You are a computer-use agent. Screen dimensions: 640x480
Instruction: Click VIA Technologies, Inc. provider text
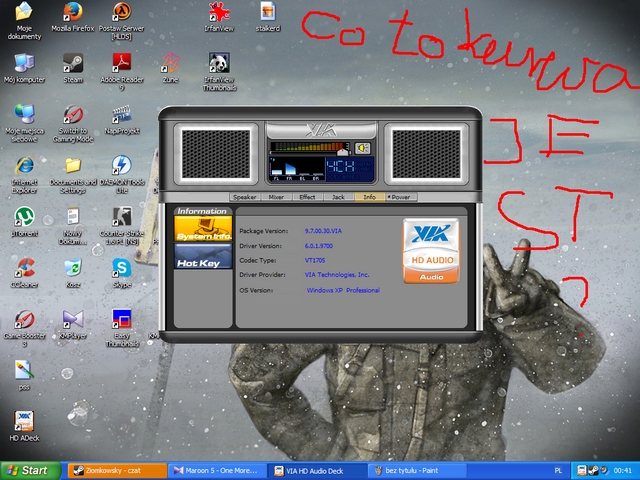point(337,275)
